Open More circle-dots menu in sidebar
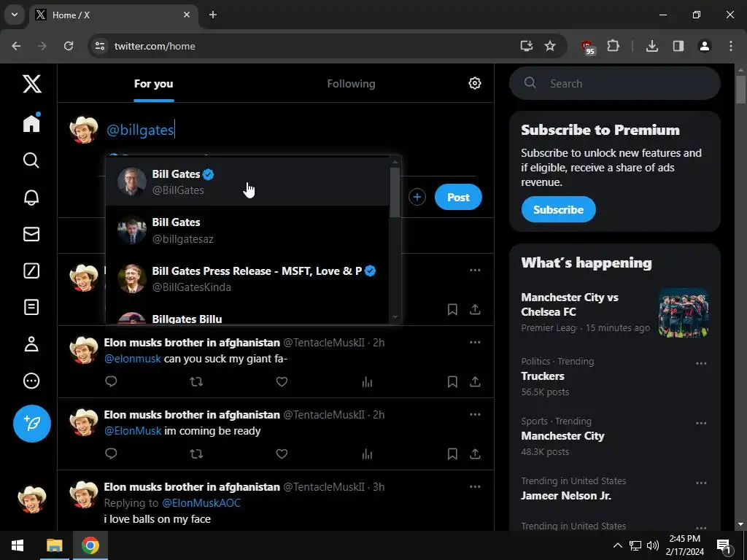This screenshot has height=560, width=747. click(31, 381)
